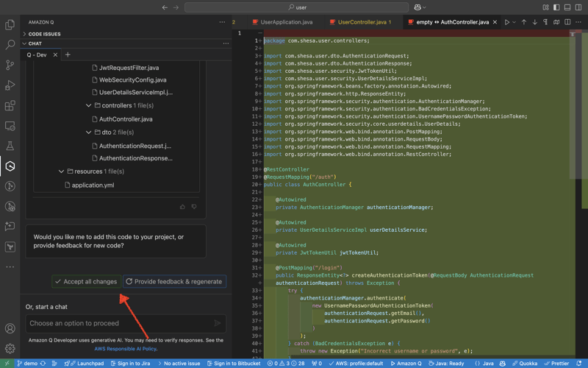Click the Accept all changes button
The width and height of the screenshot is (588, 368).
tap(86, 281)
